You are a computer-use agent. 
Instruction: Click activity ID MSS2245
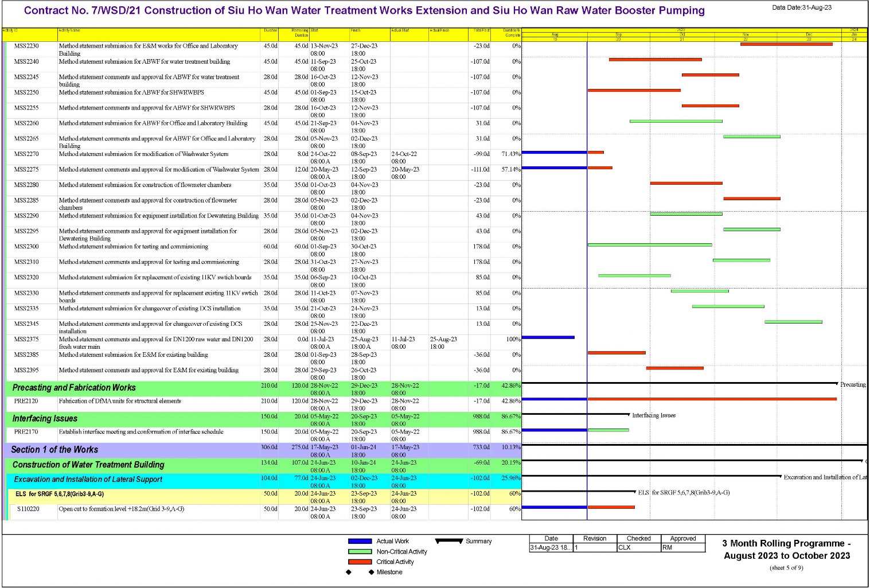[26, 77]
